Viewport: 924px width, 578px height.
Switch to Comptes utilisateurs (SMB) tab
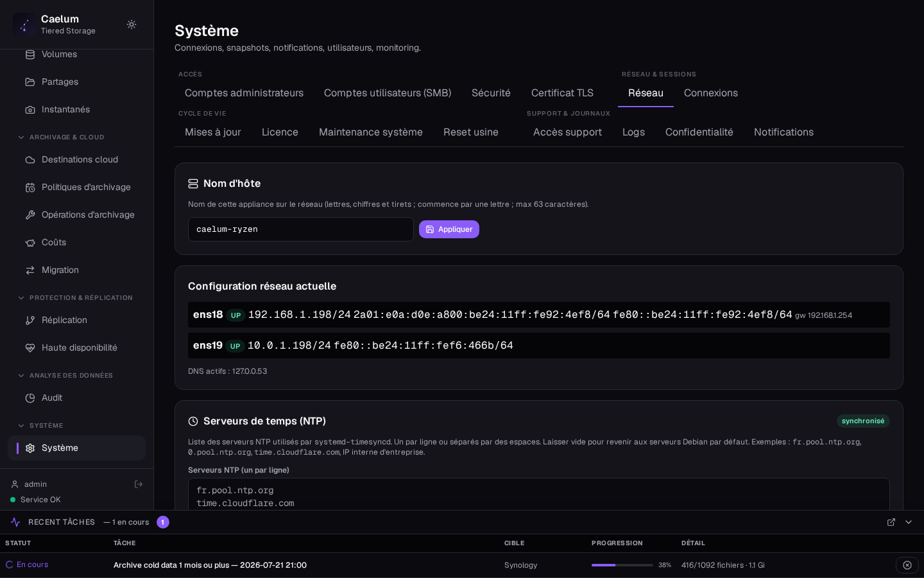point(388,93)
